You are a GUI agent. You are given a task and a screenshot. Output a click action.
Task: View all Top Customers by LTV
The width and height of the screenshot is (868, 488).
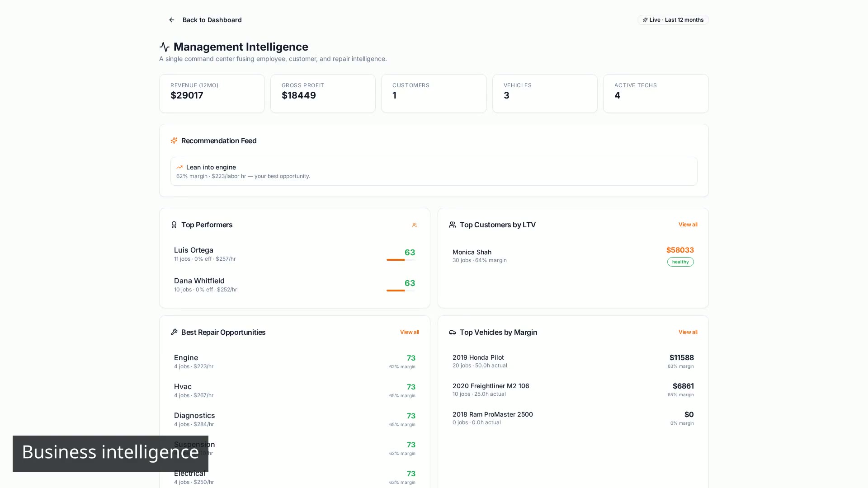click(688, 225)
